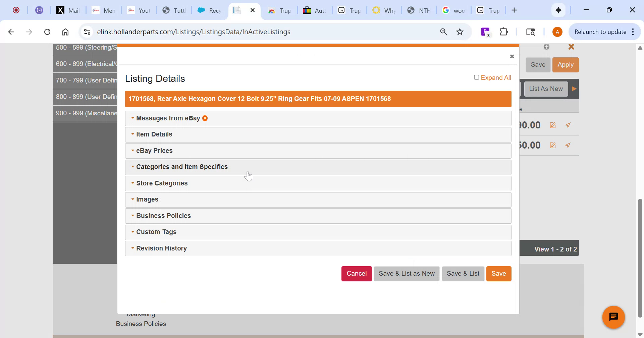644x338 pixels.
Task: Click the site information icon in address bar
Action: click(x=87, y=32)
